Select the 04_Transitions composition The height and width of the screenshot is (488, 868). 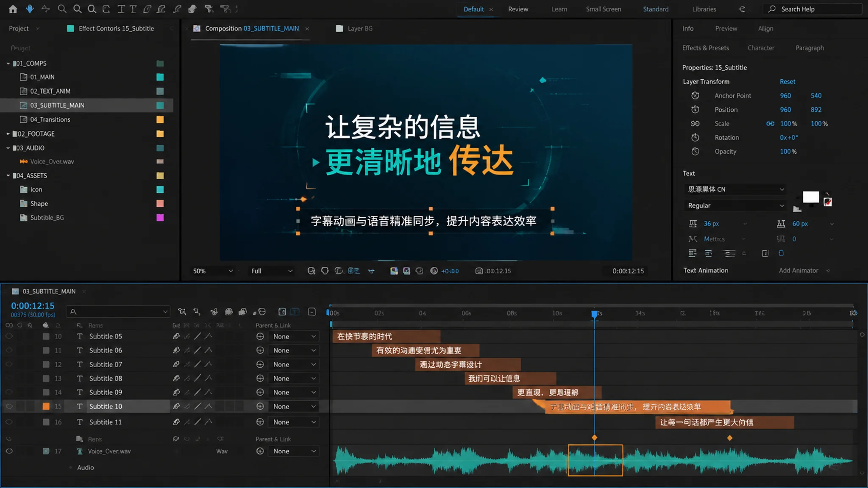coord(50,119)
